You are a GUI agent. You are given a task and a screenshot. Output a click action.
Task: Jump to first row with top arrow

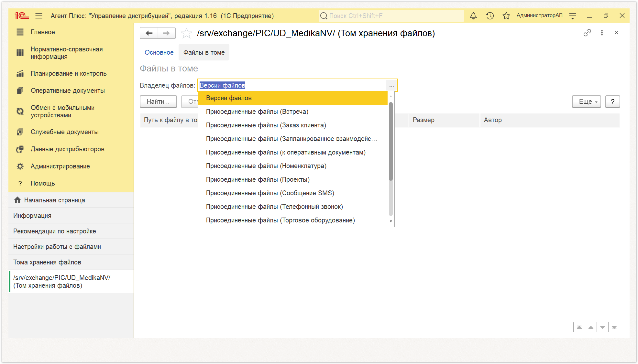[x=579, y=327]
